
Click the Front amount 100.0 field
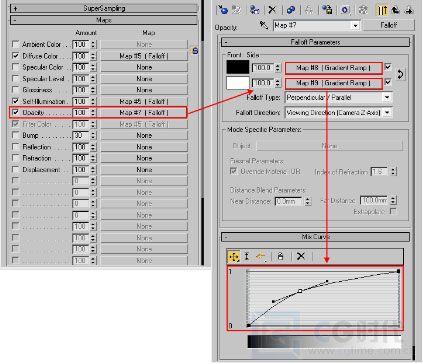coord(263,68)
